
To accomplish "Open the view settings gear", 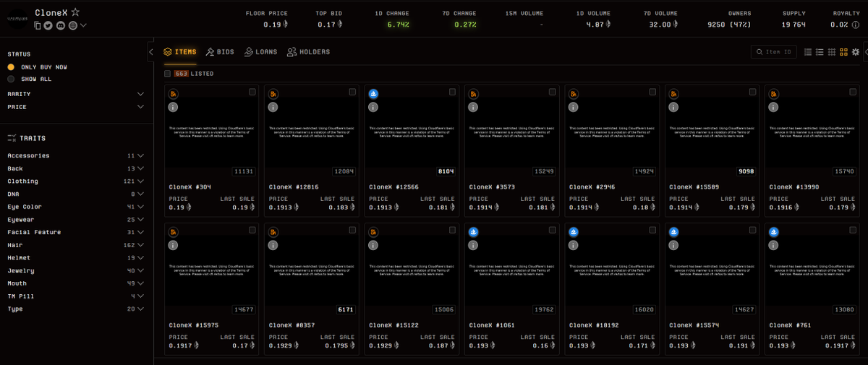I will (x=855, y=52).
